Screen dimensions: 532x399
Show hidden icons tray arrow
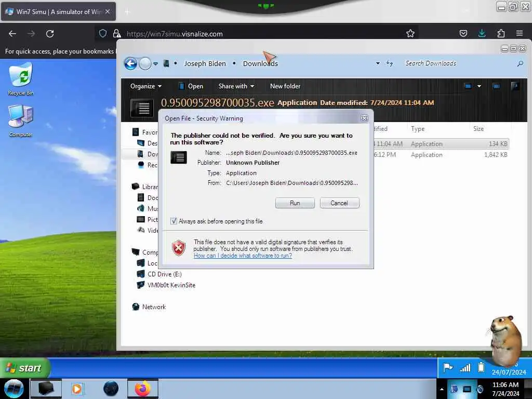[x=442, y=389]
